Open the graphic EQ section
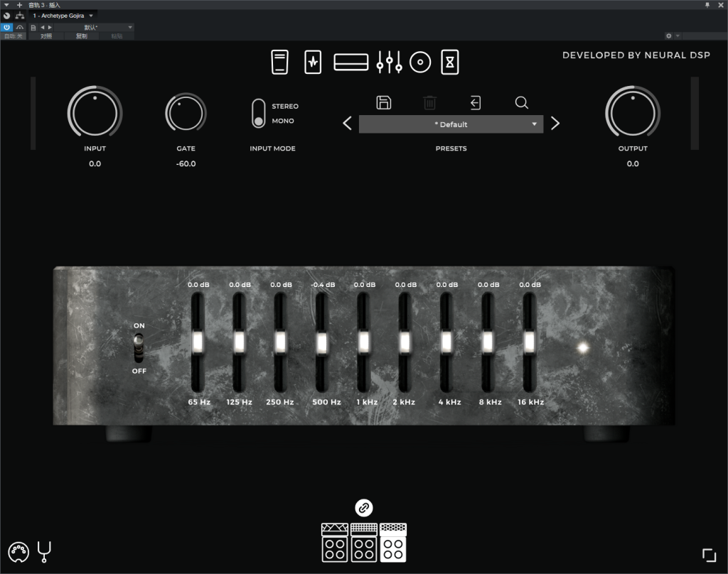 tap(389, 63)
